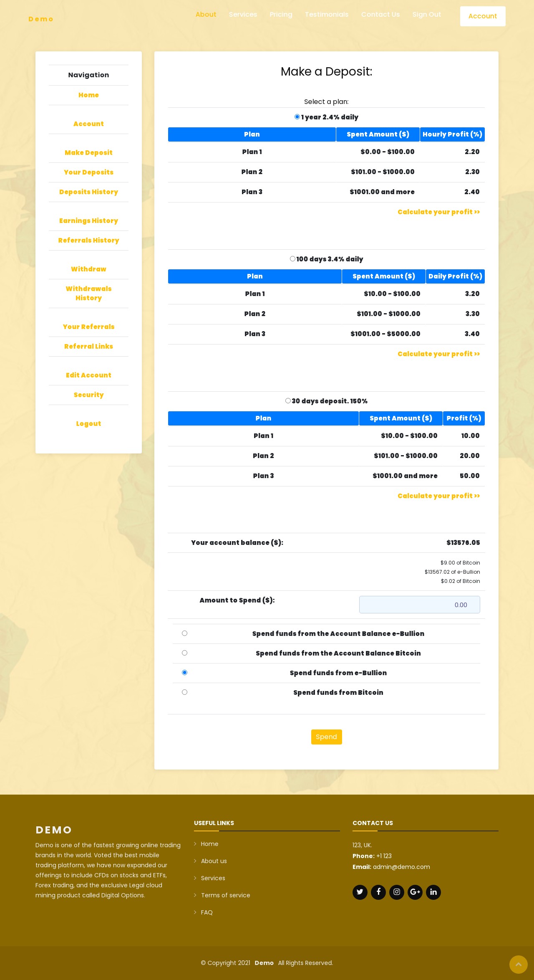Open profit calculator for 100 days plan
Viewport: 534px width, 980px height.
point(438,354)
